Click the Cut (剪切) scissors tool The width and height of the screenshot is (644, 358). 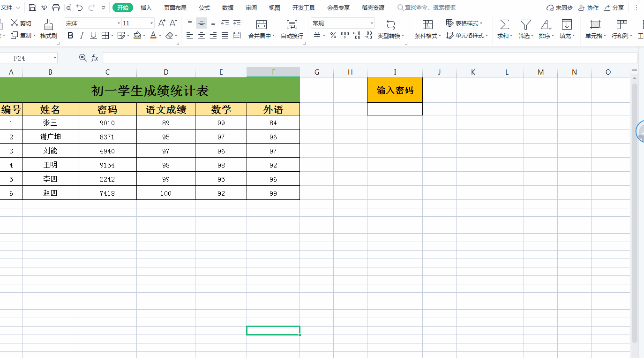click(21, 23)
